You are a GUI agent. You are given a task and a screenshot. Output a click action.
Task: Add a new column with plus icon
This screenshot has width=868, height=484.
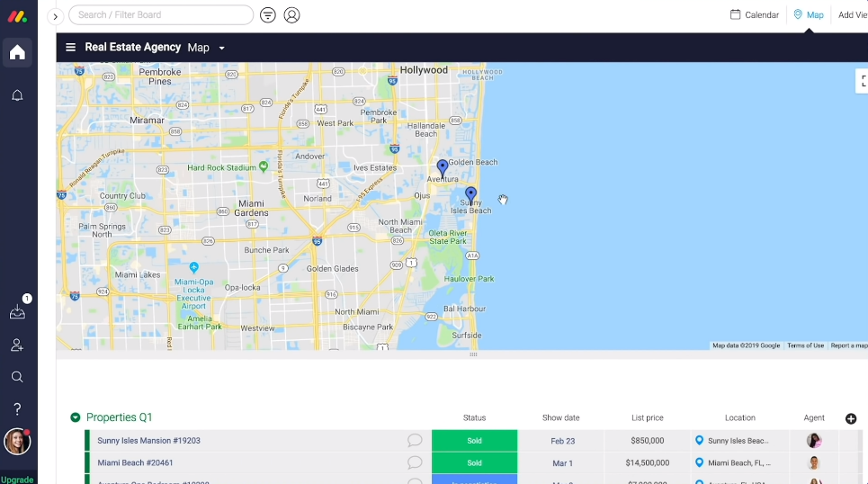(851, 418)
